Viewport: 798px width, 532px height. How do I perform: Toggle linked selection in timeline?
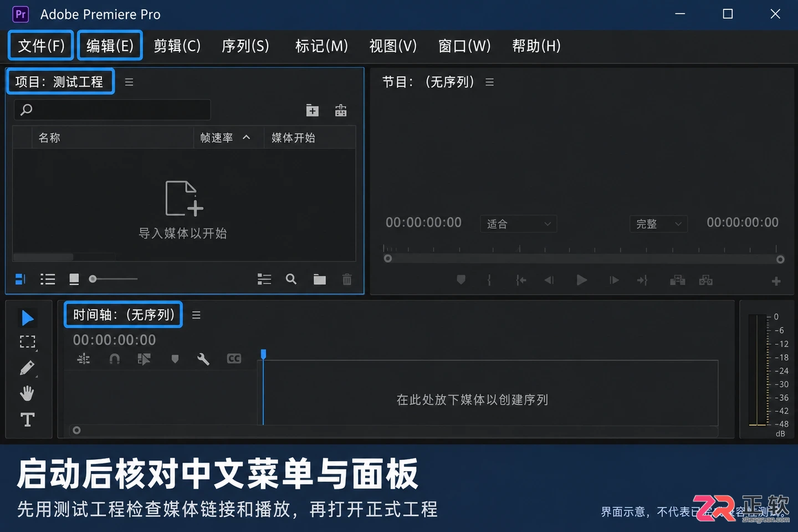coord(144,359)
